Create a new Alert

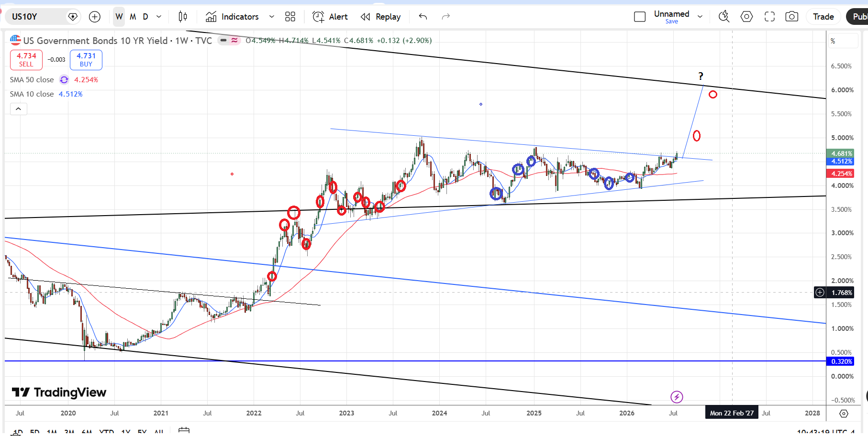pyautogui.click(x=330, y=17)
